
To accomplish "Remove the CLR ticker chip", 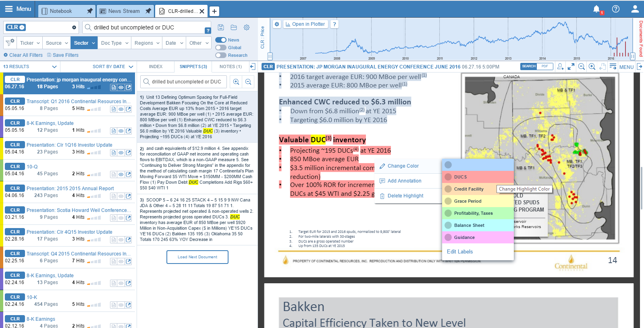I will point(22,27).
